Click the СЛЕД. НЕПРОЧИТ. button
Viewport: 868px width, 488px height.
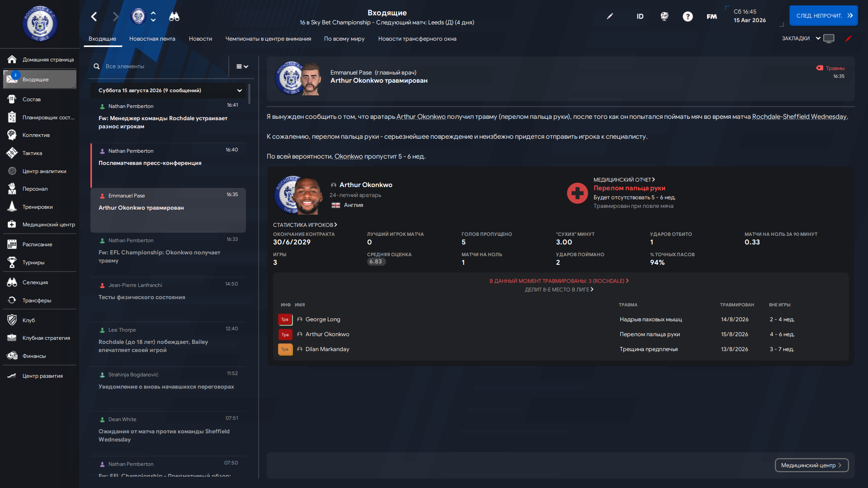point(823,16)
